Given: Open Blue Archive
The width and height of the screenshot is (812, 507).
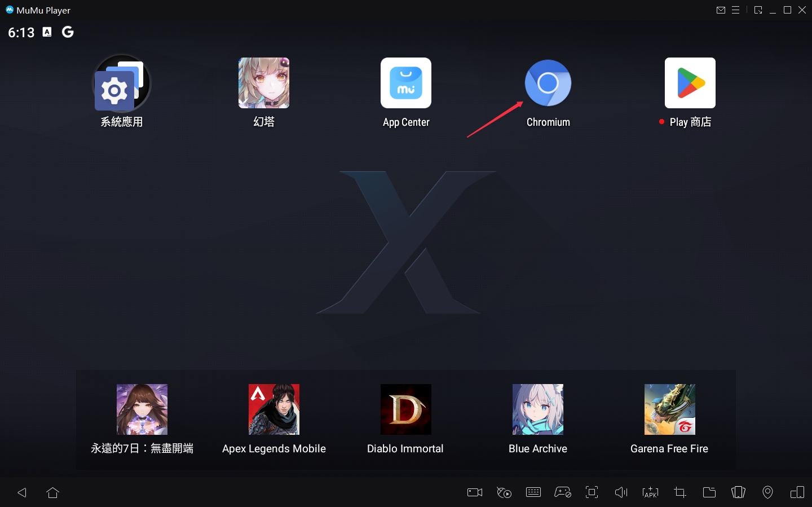Looking at the screenshot, I should (538, 409).
